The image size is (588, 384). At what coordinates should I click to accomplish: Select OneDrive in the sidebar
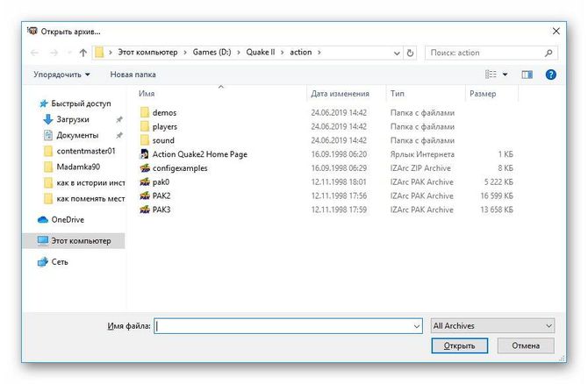point(68,219)
